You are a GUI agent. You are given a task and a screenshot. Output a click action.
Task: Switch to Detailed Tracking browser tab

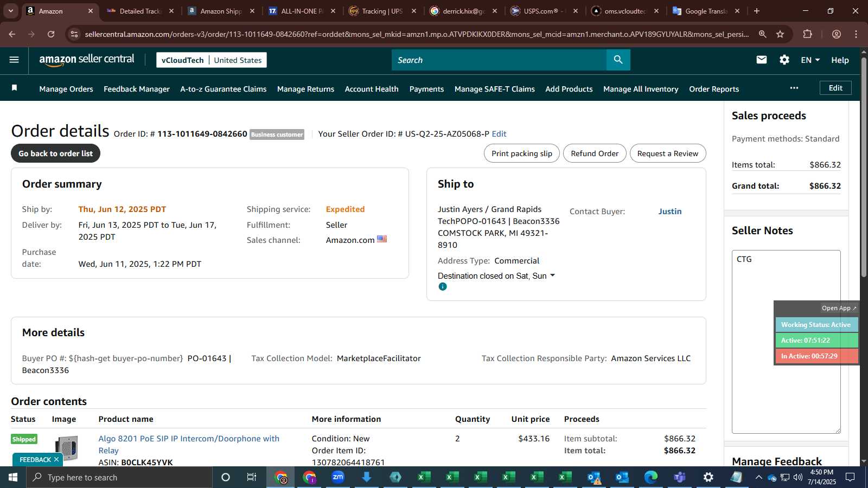click(x=140, y=11)
